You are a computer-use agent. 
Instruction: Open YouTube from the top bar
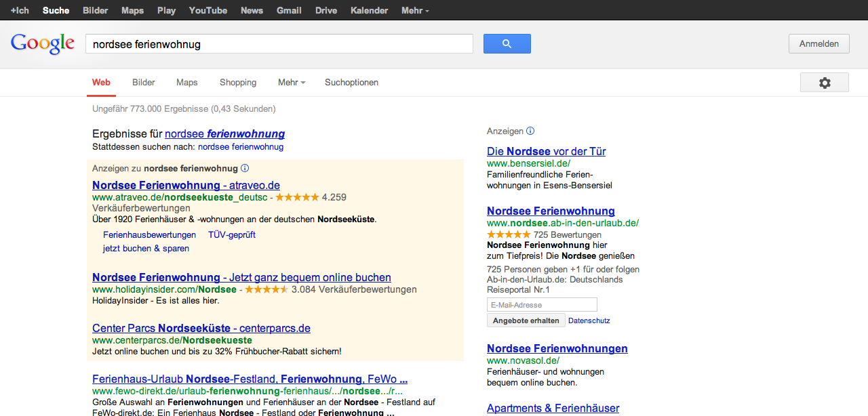[208, 11]
